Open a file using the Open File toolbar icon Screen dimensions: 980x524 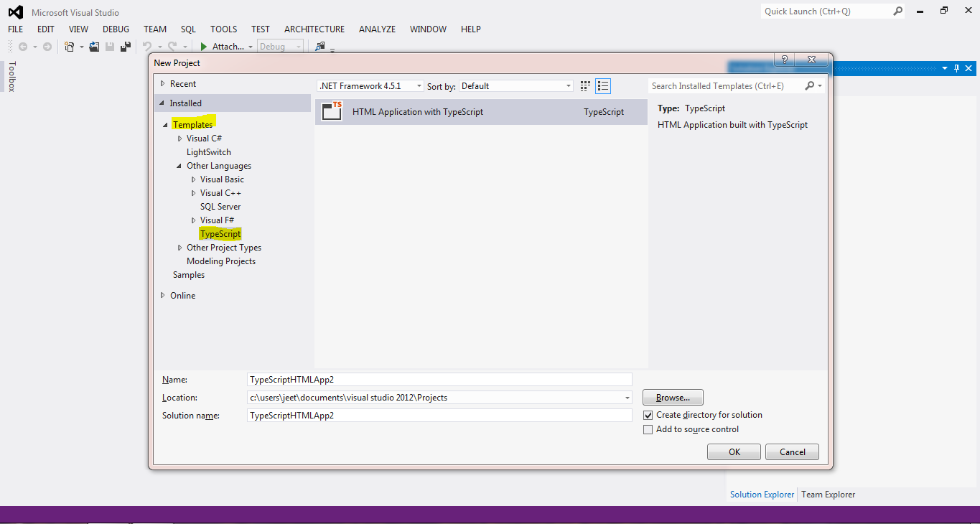[94, 46]
